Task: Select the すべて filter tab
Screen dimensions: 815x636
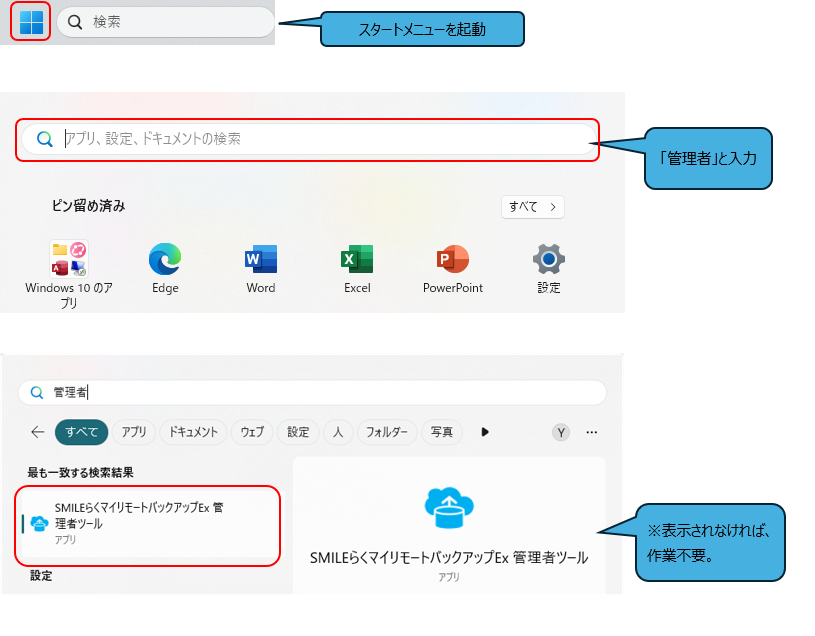Action: (82, 432)
